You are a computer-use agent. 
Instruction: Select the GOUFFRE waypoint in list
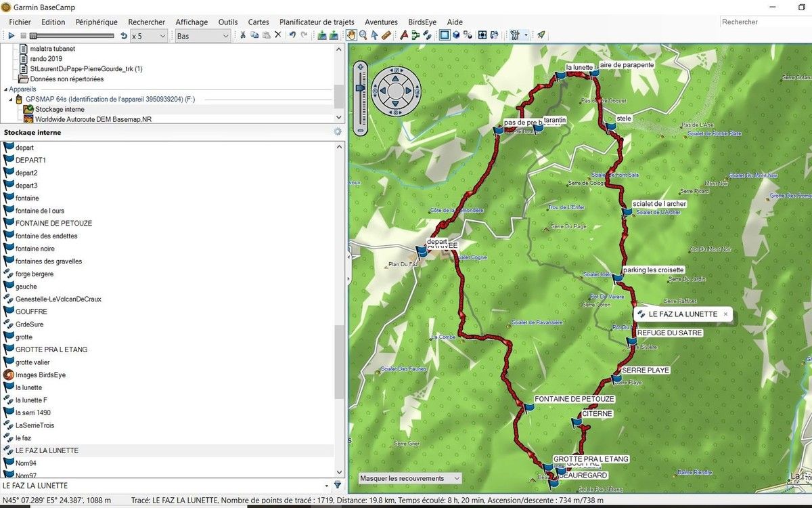pos(31,312)
